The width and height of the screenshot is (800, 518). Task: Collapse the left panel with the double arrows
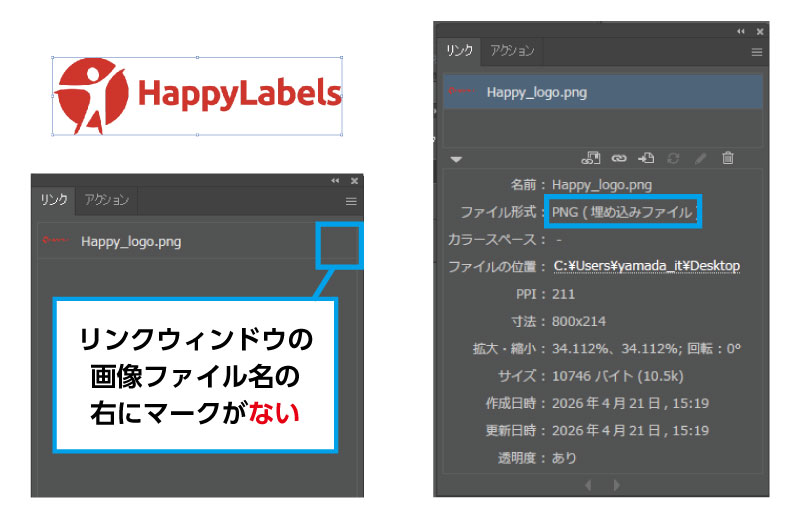[x=335, y=181]
